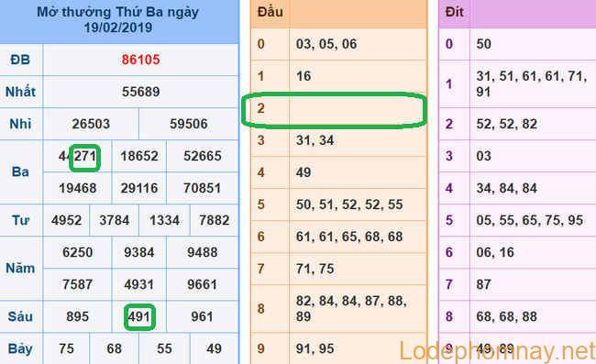Click fifth prize number 6250
The height and width of the screenshot is (364, 596).
pyautogui.click(x=78, y=252)
